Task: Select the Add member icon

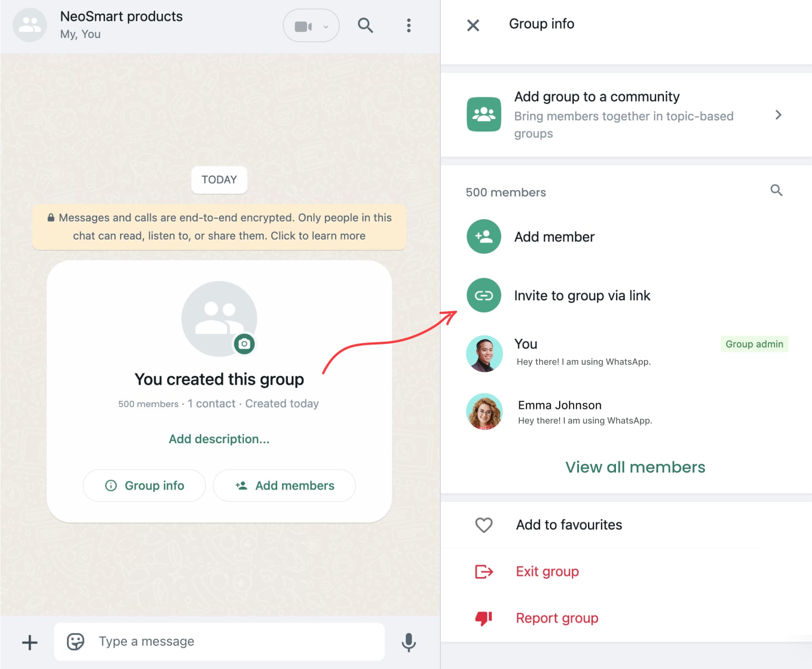Action: point(484,236)
